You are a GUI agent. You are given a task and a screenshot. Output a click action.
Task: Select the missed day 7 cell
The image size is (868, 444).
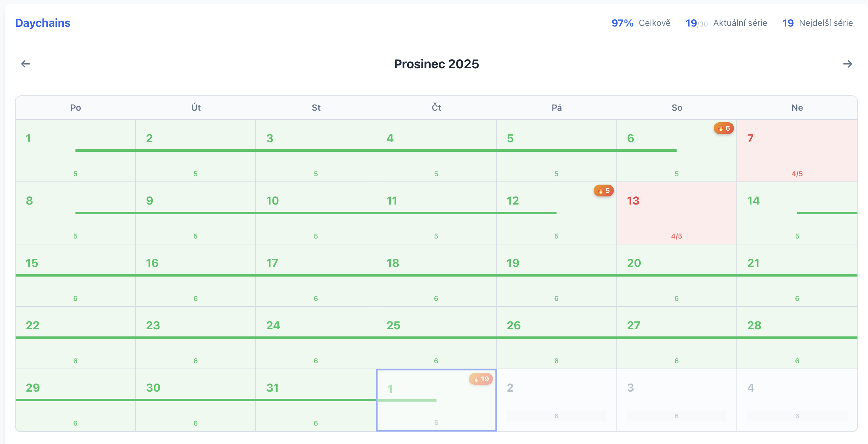pos(797,150)
